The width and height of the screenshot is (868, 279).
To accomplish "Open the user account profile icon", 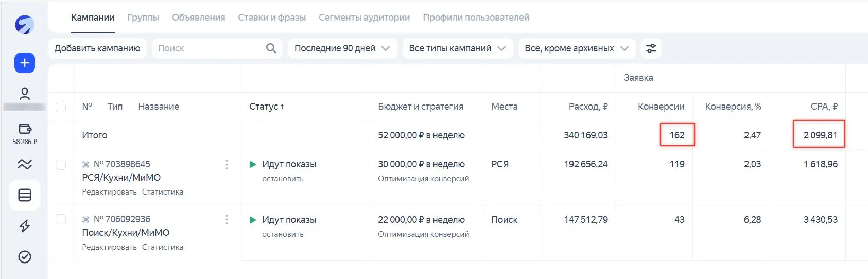I will click(x=24, y=94).
